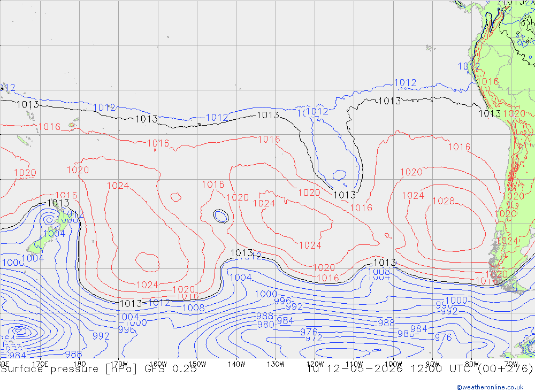Click the weatheronline.co.uk copyright link
Screen dimensions: 535x392
(490, 387)
